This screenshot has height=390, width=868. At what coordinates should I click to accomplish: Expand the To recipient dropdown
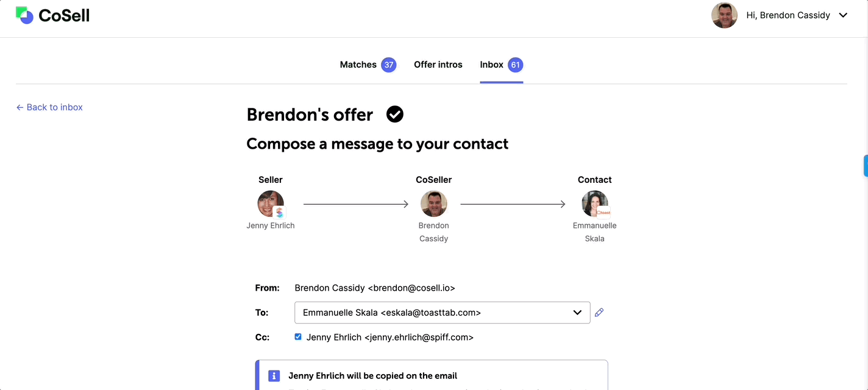coord(442,313)
